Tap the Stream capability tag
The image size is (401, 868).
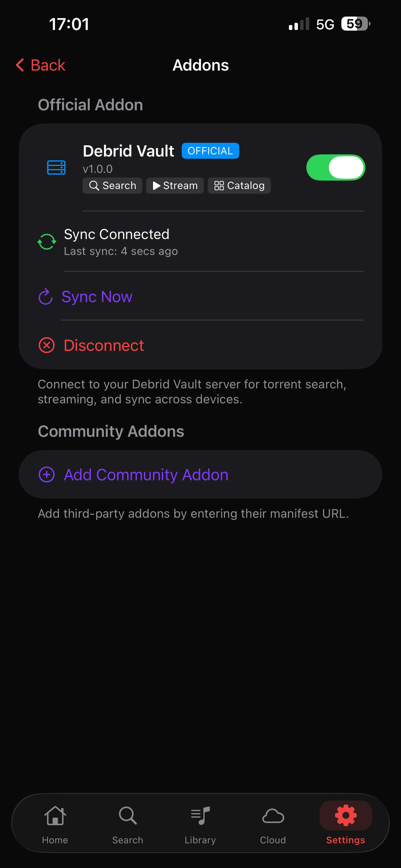pyautogui.click(x=175, y=186)
